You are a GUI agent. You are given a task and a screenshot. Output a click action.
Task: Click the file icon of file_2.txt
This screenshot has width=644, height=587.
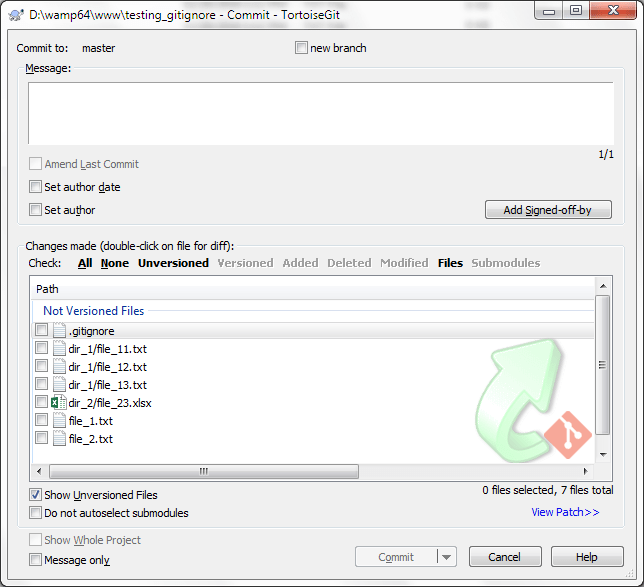click(59, 439)
